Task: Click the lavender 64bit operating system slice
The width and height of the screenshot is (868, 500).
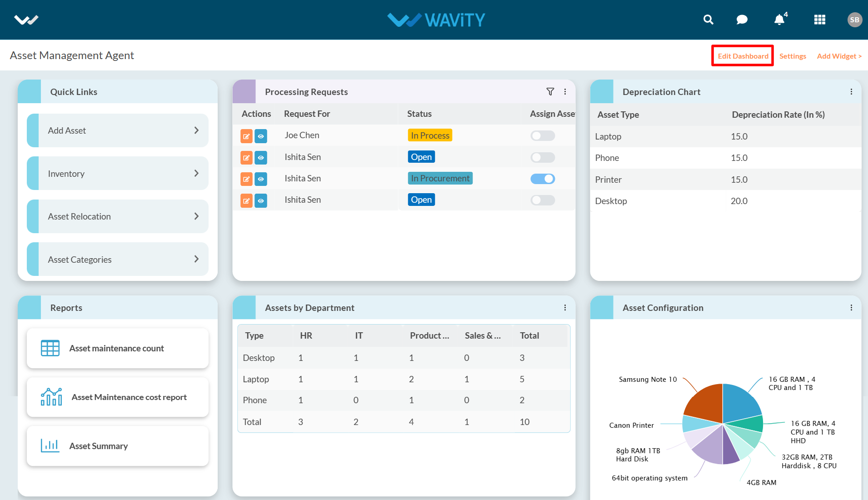Action: pyautogui.click(x=711, y=448)
